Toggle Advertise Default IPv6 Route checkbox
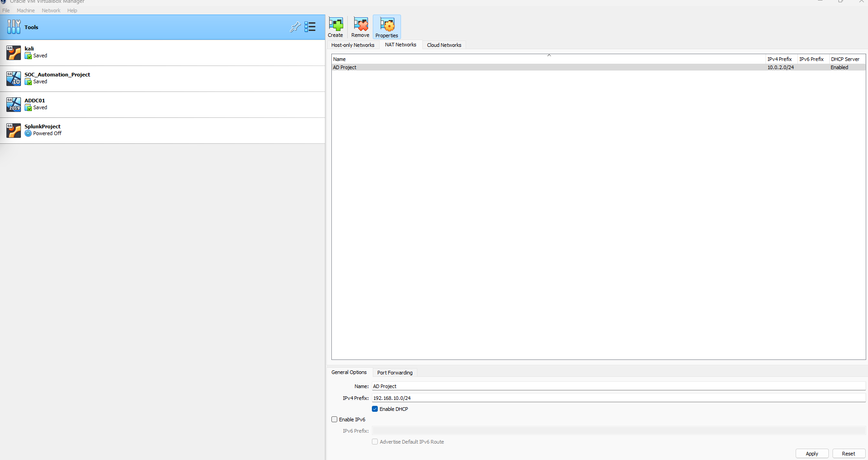868x460 pixels. coord(375,442)
